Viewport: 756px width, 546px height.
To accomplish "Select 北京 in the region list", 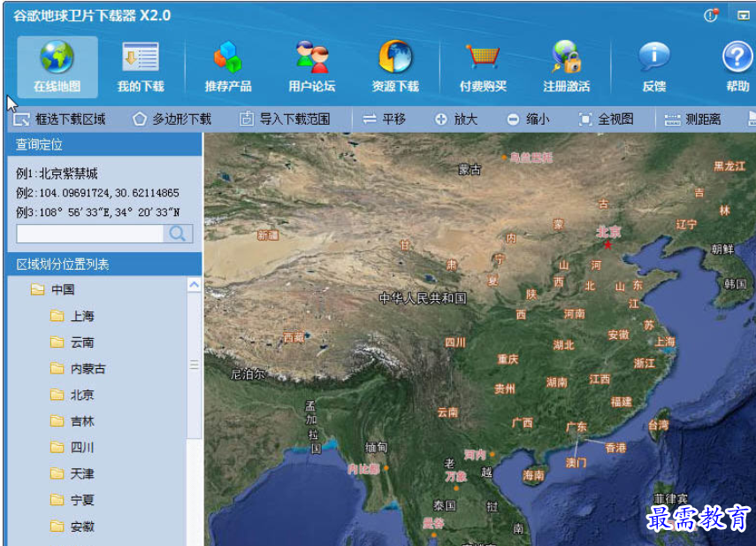I will (82, 395).
